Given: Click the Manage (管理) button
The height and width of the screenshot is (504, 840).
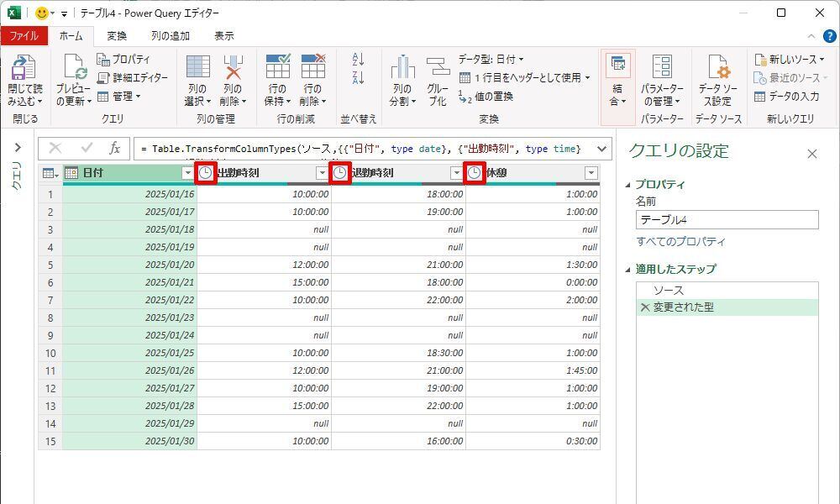Looking at the screenshot, I should pyautogui.click(x=119, y=97).
